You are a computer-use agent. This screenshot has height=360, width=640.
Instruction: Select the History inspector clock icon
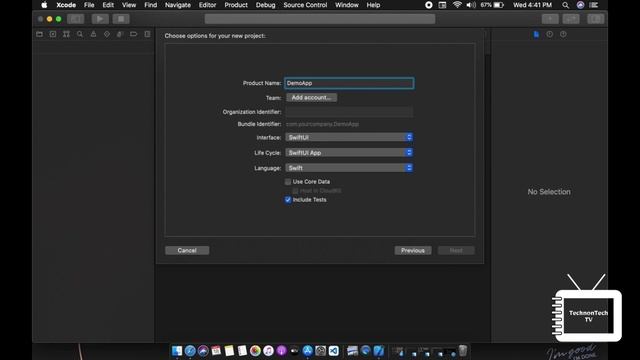click(x=550, y=34)
